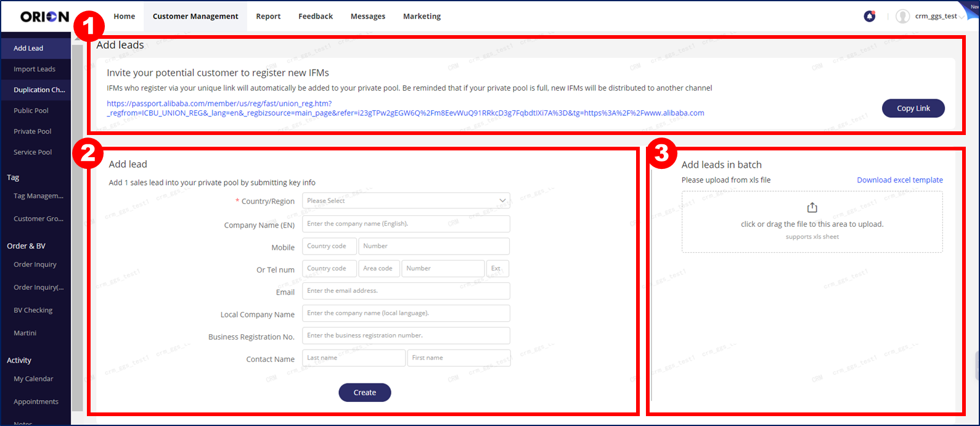Viewport: 980px width, 426px height.
Task: Focus the Company Name (EN) field
Action: click(406, 224)
